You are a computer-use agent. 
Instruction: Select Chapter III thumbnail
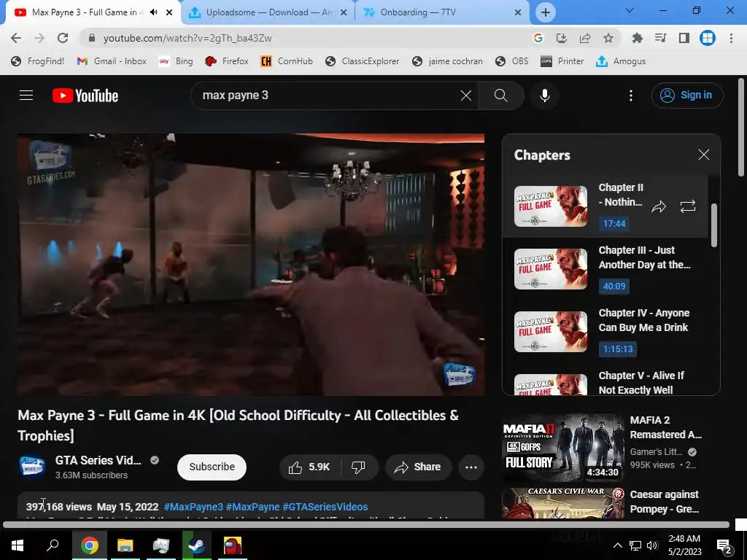coord(550,269)
